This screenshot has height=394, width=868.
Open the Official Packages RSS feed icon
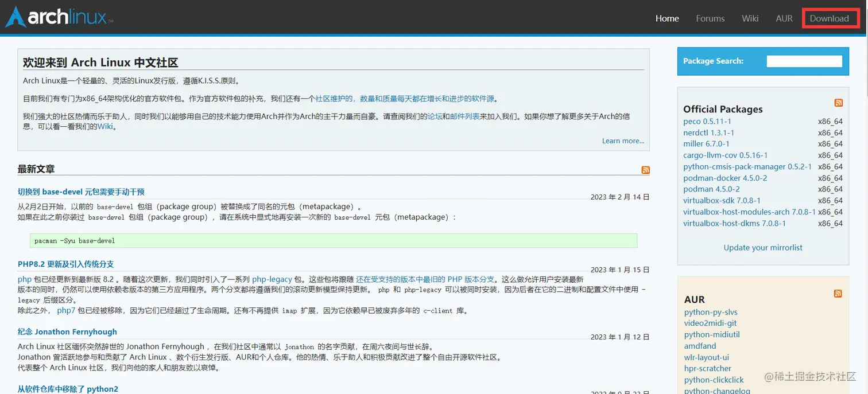[839, 103]
